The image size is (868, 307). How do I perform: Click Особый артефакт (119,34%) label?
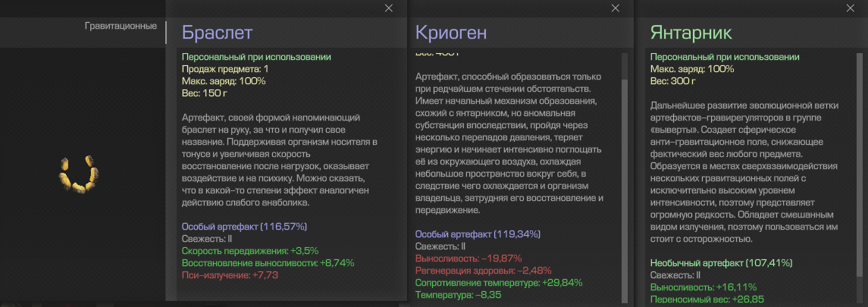tap(478, 234)
